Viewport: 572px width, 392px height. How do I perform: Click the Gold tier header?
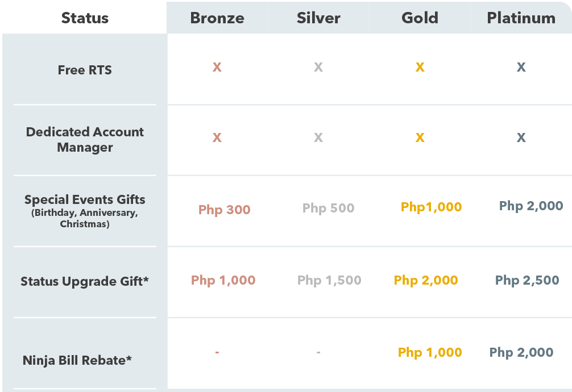point(420,18)
